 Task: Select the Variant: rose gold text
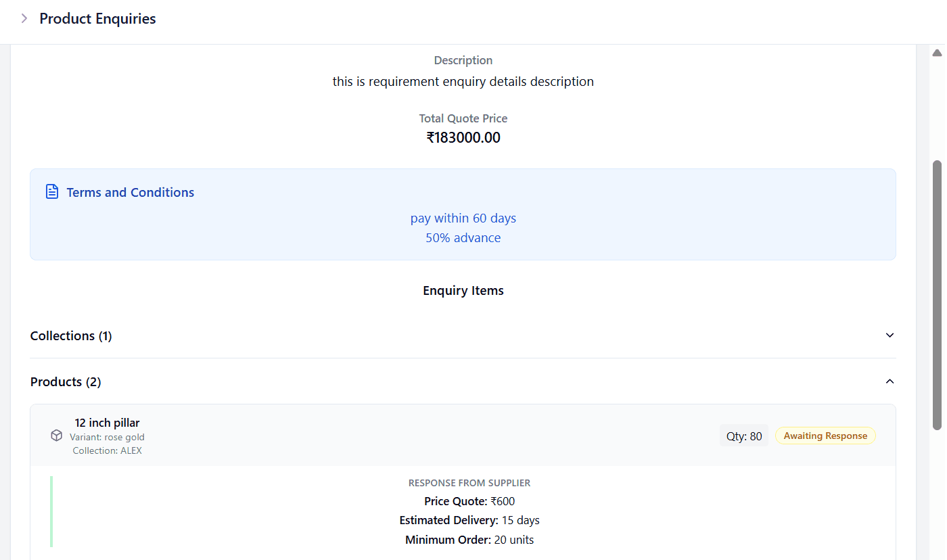point(107,437)
